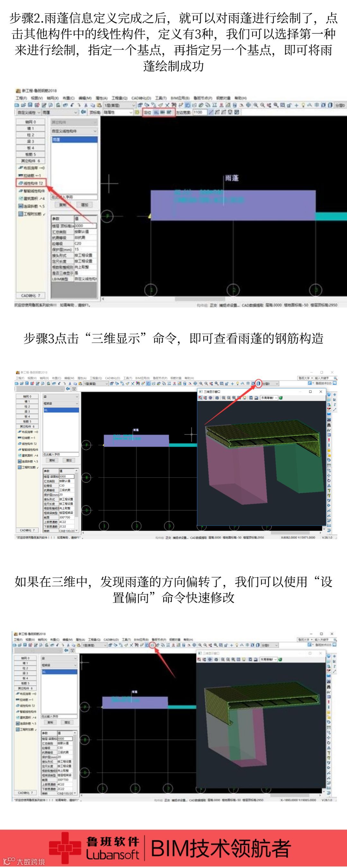Close the 三维显示窗口 in middle screenshot
This screenshot has height=868, width=347.
(x=321, y=392)
